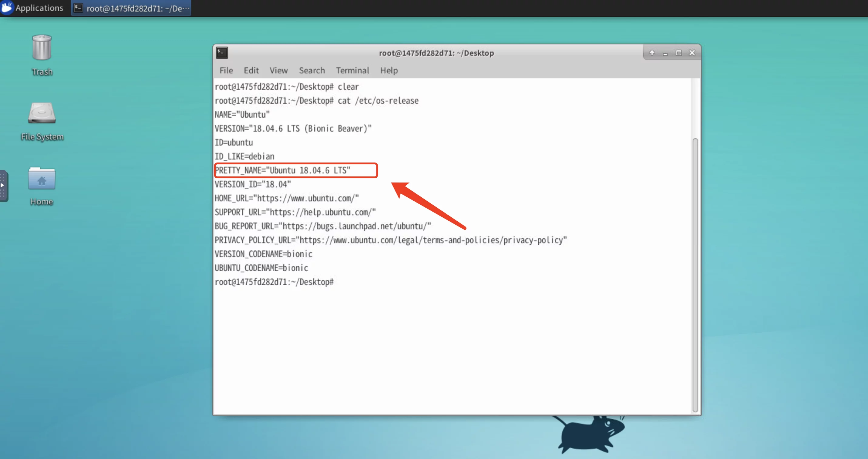The width and height of the screenshot is (868, 459).
Task: Open the Terminal menu
Action: click(352, 70)
